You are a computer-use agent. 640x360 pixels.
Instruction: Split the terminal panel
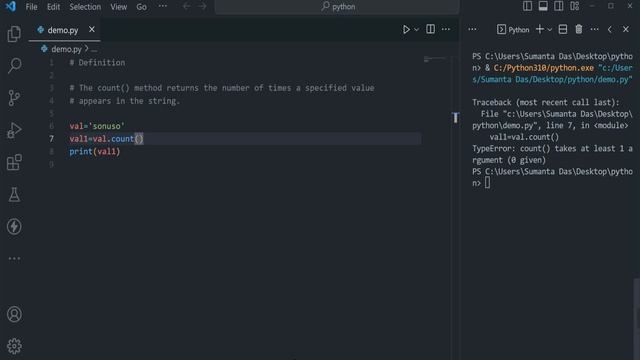pyautogui.click(x=563, y=29)
